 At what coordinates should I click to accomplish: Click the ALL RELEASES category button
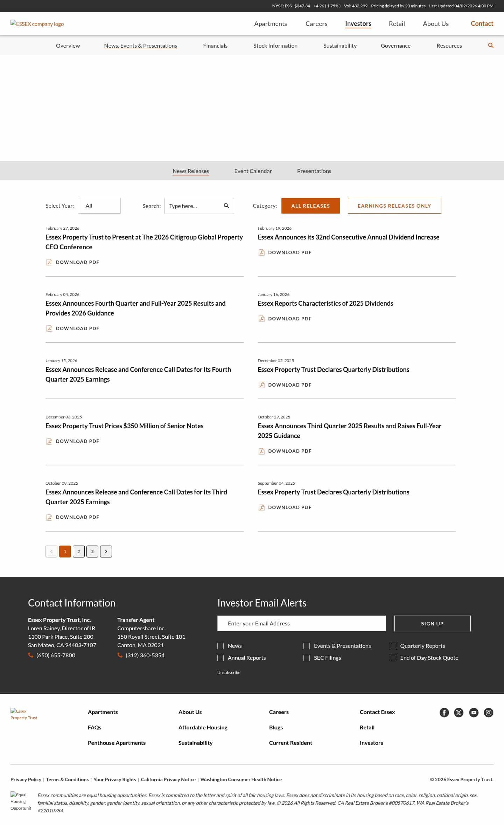point(310,206)
